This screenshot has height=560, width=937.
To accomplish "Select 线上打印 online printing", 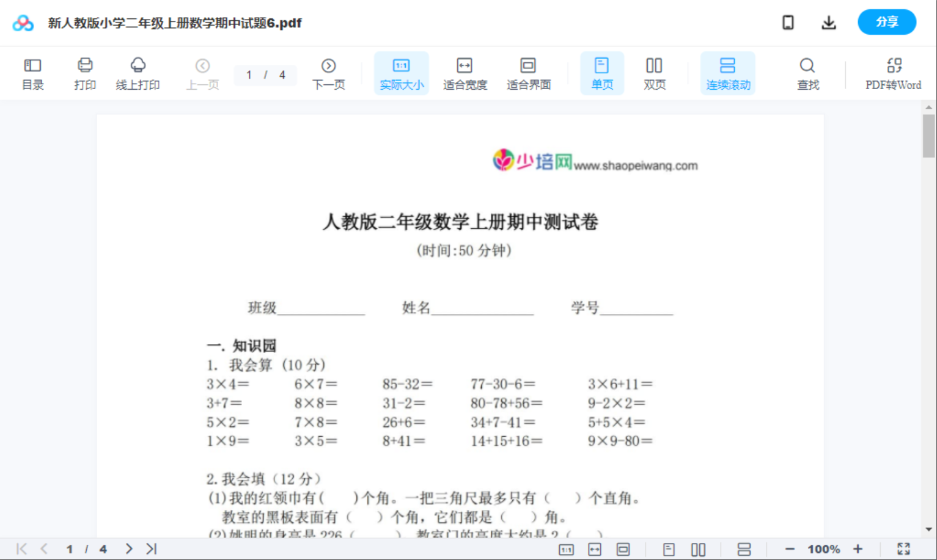I will click(138, 73).
